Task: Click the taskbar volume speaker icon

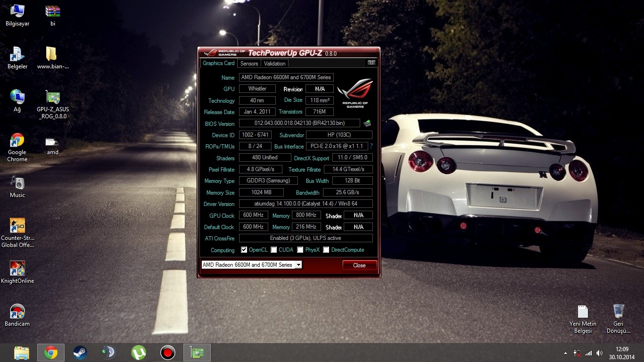Action: [x=599, y=353]
